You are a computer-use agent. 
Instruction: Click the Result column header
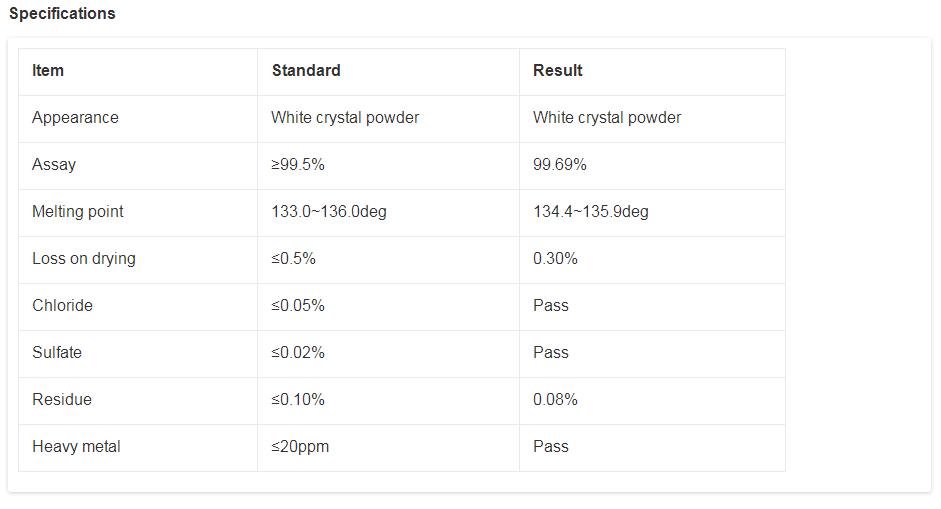coord(558,71)
